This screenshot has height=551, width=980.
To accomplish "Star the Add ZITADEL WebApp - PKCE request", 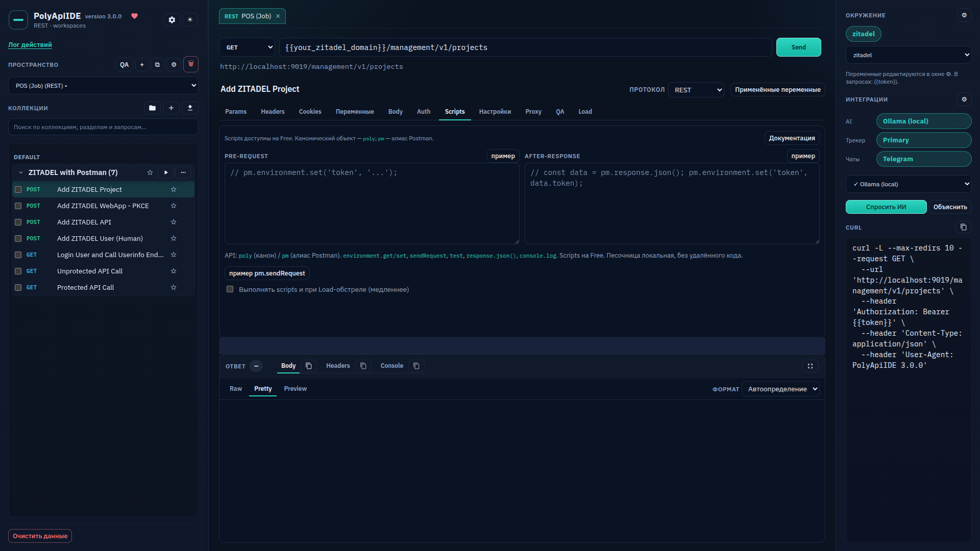I will click(174, 206).
